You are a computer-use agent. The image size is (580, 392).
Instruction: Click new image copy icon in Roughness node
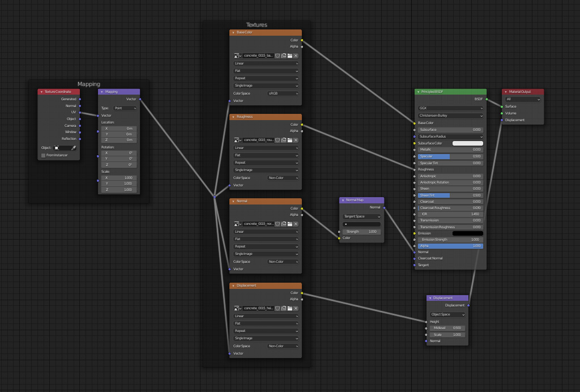(x=284, y=140)
